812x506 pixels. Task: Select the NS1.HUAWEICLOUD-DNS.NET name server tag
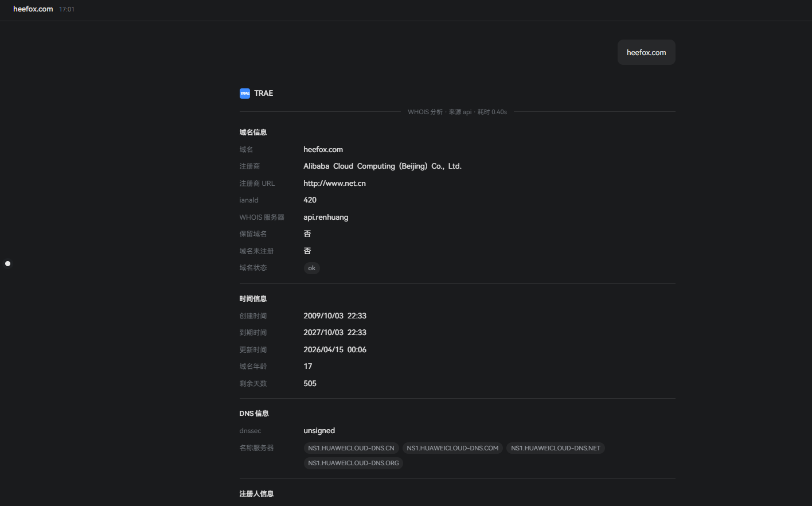tap(556, 448)
